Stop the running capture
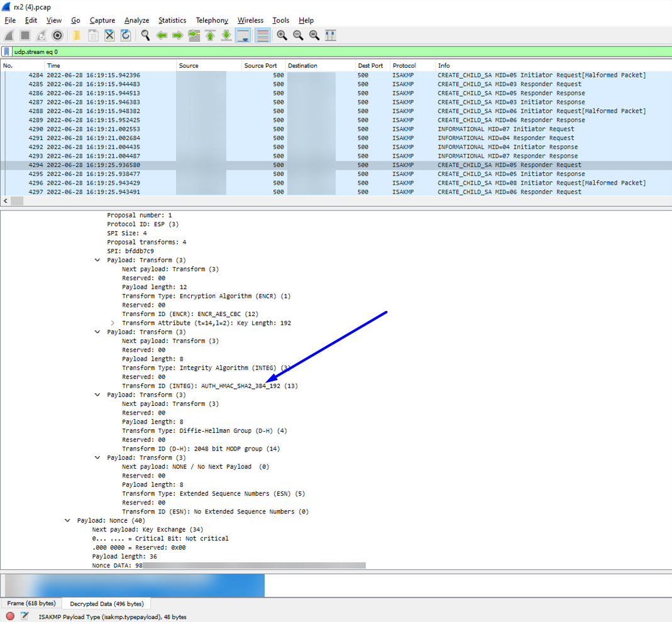The height and width of the screenshot is (622, 672). (x=24, y=35)
